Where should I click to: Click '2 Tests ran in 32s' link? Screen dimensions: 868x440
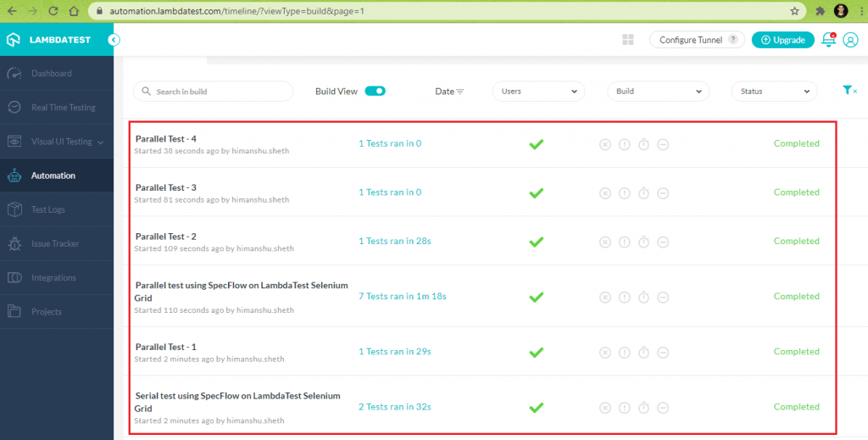tap(395, 407)
